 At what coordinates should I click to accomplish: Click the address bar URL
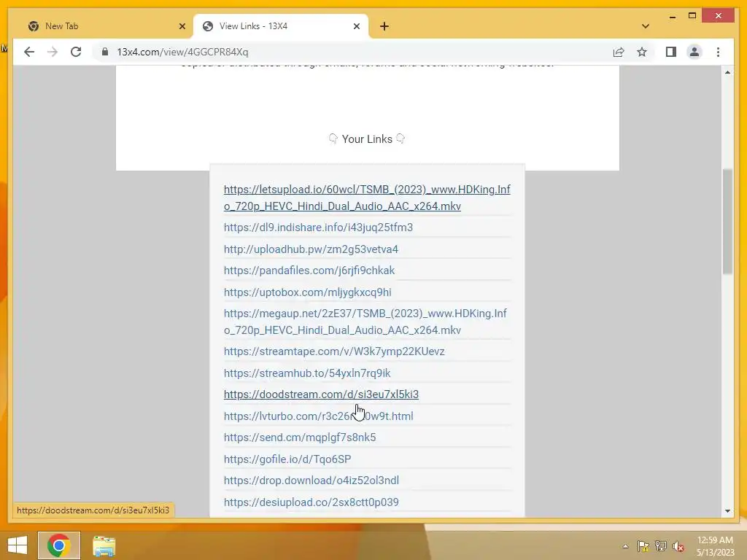[x=182, y=52]
